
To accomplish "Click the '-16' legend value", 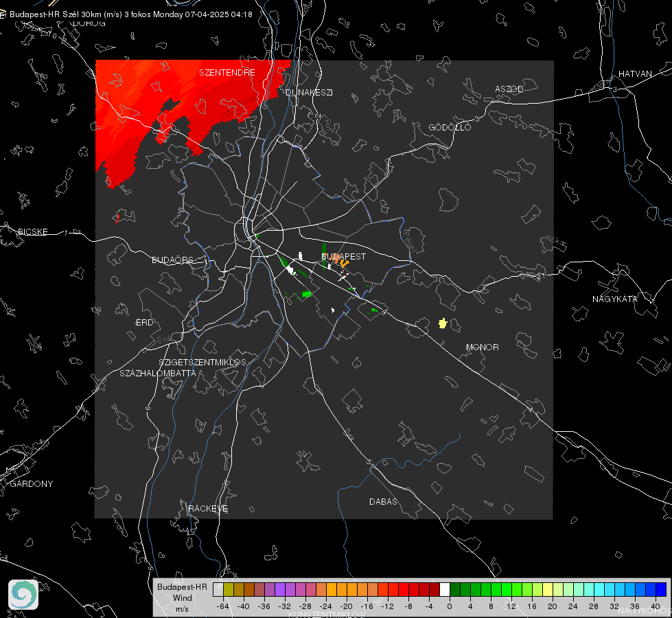I will pyautogui.click(x=367, y=606).
